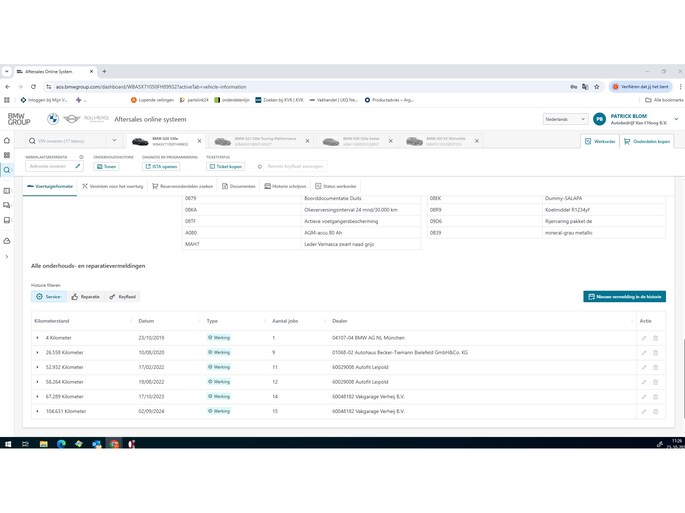The image size is (685, 513).
Task: Expand the 4 Kilometer history row
Action: coord(38,338)
